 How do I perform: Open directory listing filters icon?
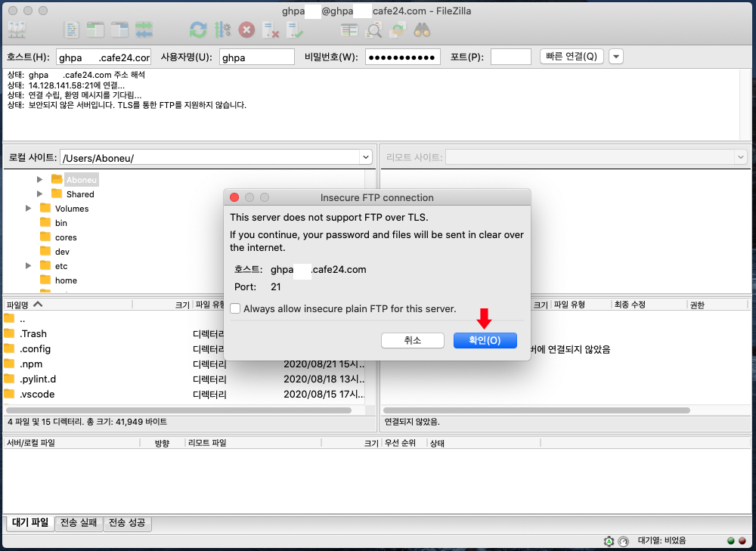[x=349, y=30]
